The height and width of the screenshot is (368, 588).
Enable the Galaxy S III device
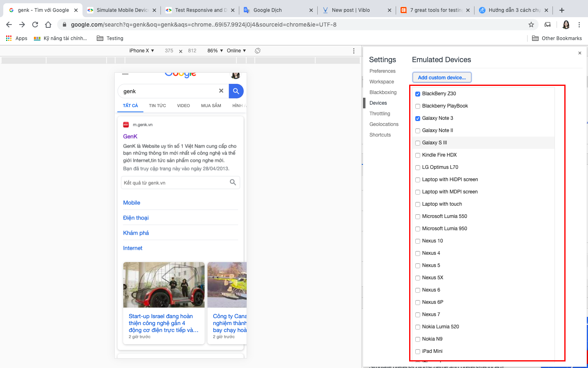418,143
